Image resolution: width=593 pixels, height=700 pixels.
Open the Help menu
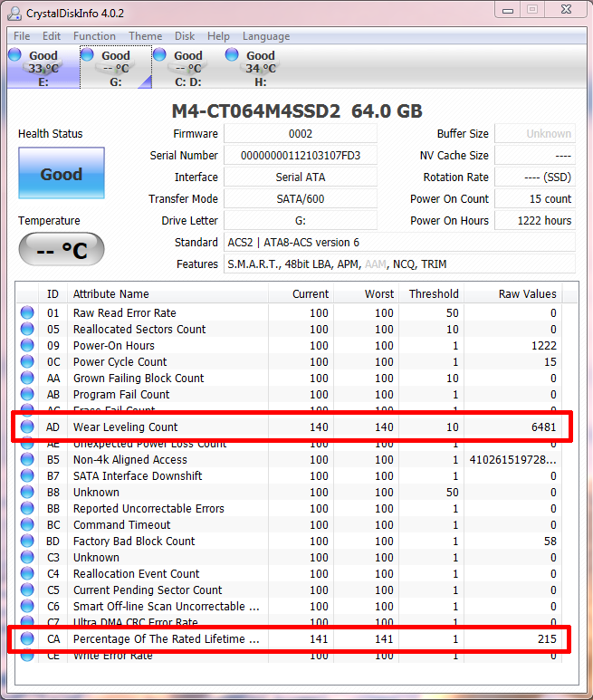[x=218, y=36]
